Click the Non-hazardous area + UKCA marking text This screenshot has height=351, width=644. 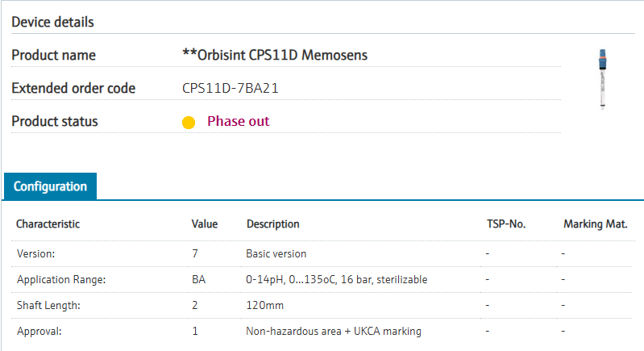click(x=334, y=332)
